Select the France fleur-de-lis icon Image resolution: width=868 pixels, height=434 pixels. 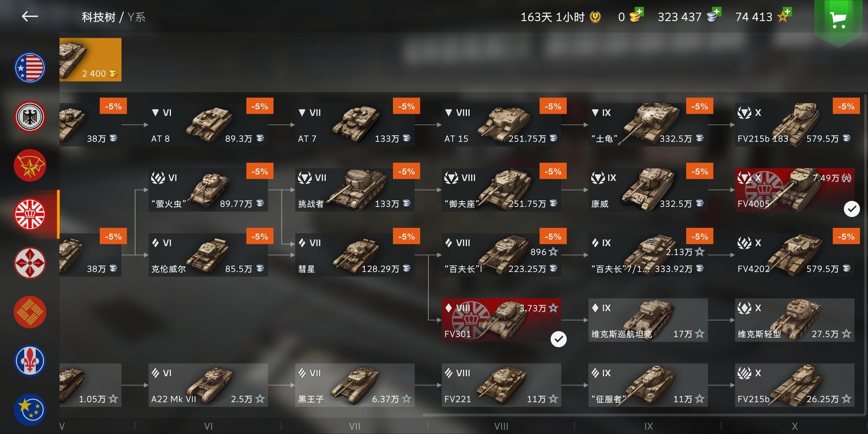click(30, 361)
